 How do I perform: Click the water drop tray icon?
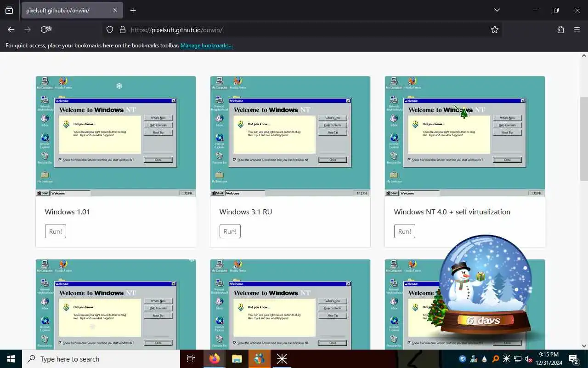tap(485, 359)
